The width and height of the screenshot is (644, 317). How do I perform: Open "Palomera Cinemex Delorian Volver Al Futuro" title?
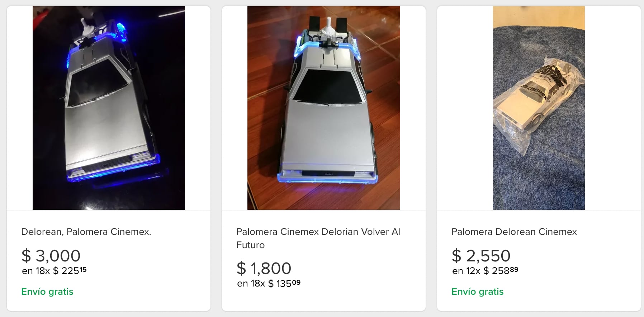coord(318,238)
